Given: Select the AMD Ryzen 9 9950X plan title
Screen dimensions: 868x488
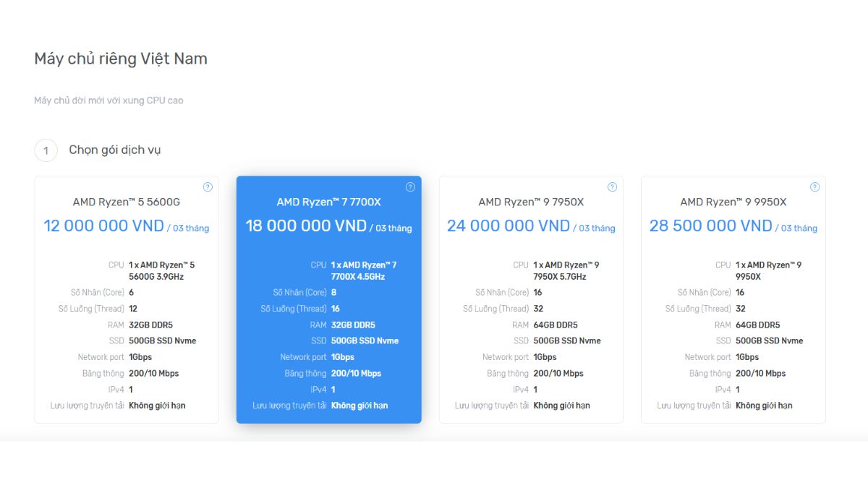Looking at the screenshot, I should point(733,202).
